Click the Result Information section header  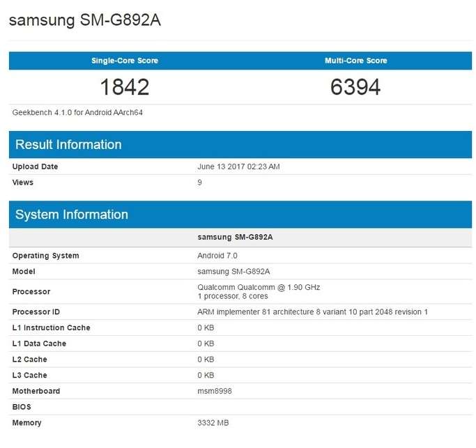240,144
